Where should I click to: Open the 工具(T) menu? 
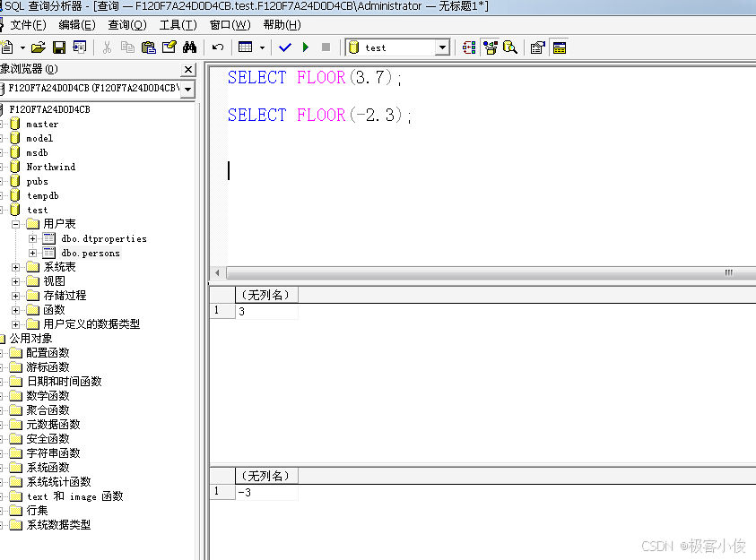[x=178, y=24]
